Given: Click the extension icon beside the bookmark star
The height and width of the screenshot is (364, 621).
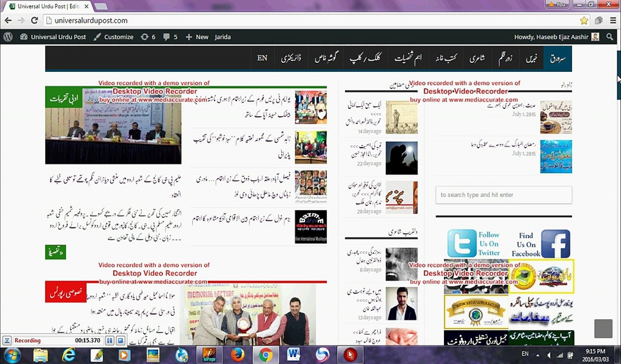Looking at the screenshot, I should click(599, 21).
